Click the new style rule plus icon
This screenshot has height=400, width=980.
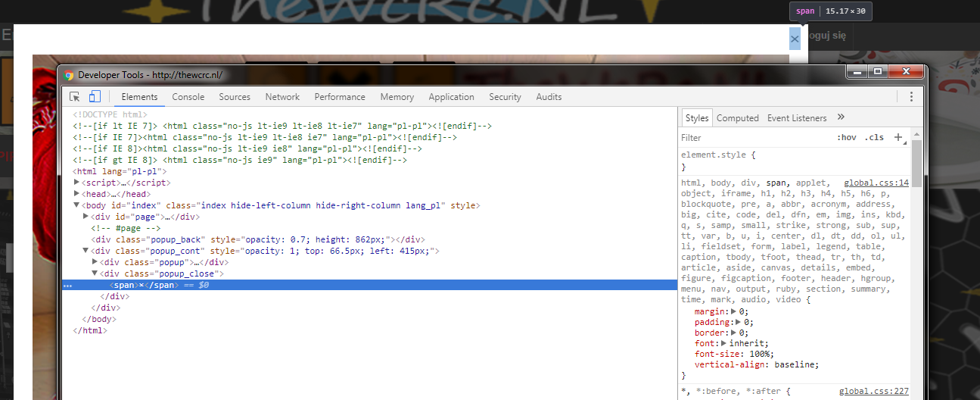pos(898,137)
